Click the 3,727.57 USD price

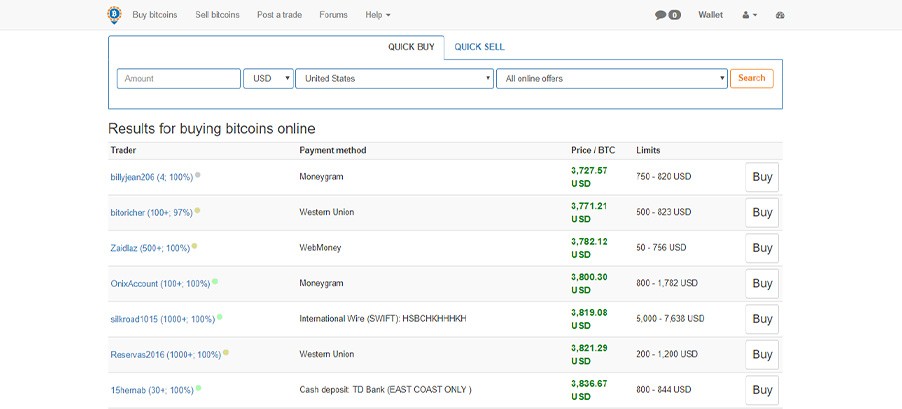[589, 177]
